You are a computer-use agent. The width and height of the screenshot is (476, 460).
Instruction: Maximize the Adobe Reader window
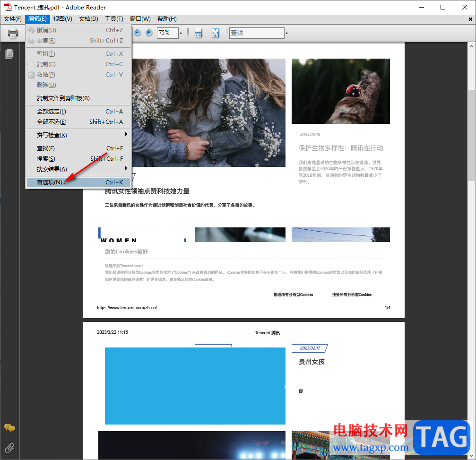443,7
